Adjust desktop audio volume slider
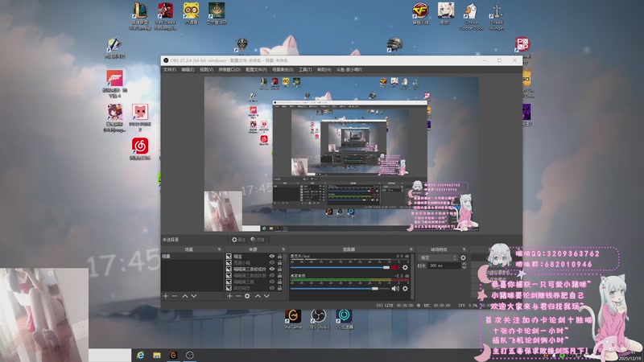The height and width of the screenshot is (362, 644). (x=340, y=289)
